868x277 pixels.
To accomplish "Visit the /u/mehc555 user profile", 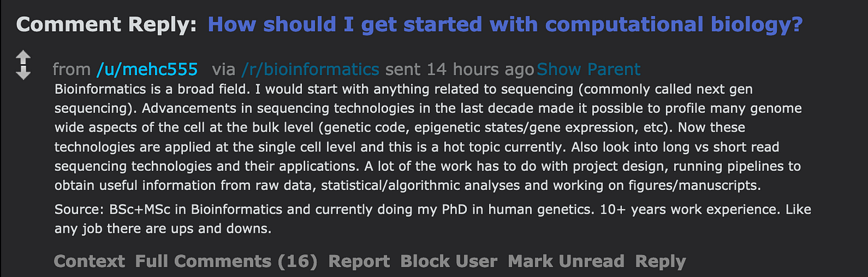I will pyautogui.click(x=147, y=69).
